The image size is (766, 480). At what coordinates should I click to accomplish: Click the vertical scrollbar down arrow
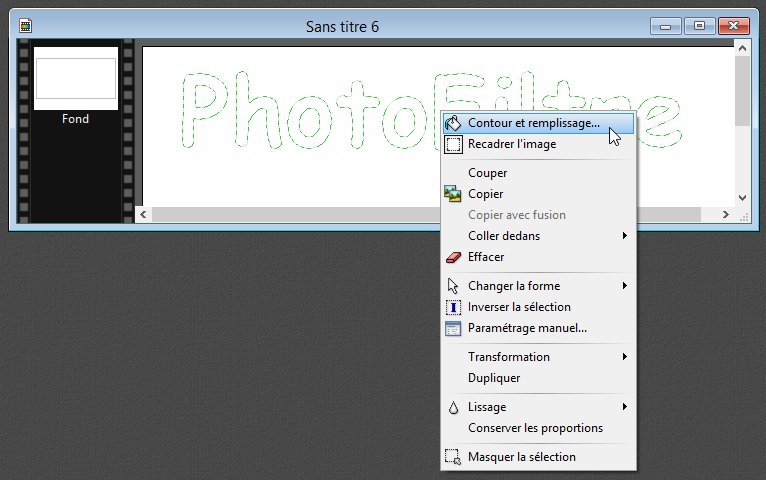click(x=742, y=198)
